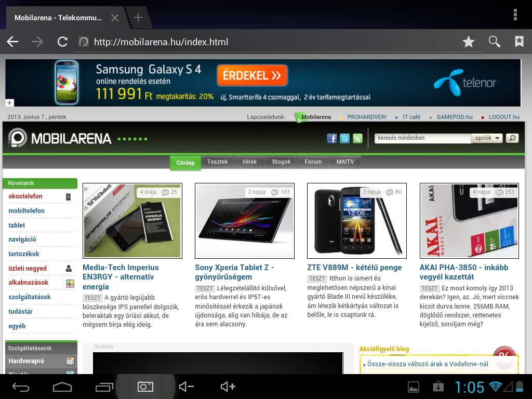Viewport: 532px width, 399px height.
Task: Read ZTE V889M - kétélű penge article
Action: [354, 268]
